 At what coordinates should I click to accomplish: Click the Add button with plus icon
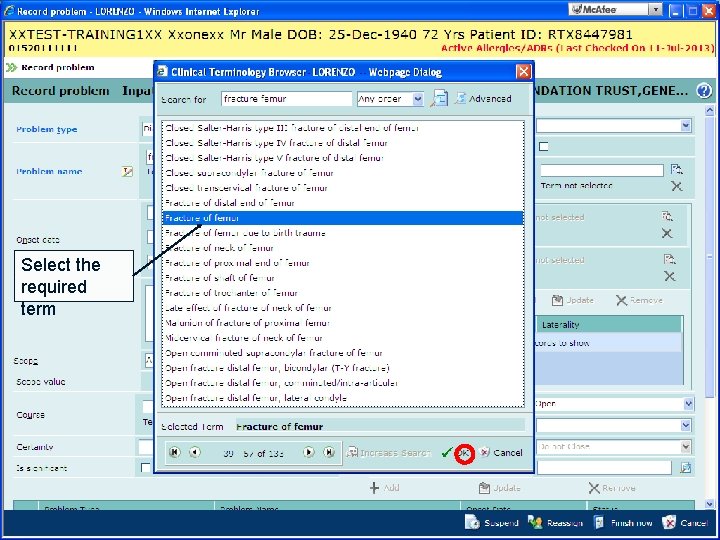pyautogui.click(x=384, y=488)
